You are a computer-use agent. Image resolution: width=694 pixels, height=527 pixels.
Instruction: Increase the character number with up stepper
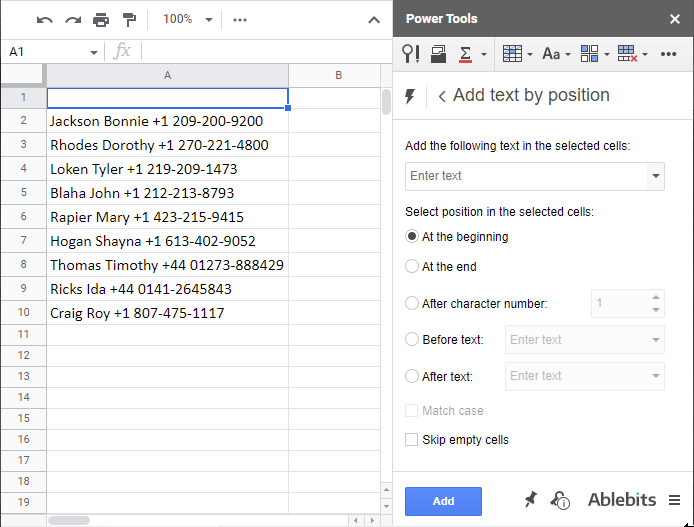tap(656, 297)
